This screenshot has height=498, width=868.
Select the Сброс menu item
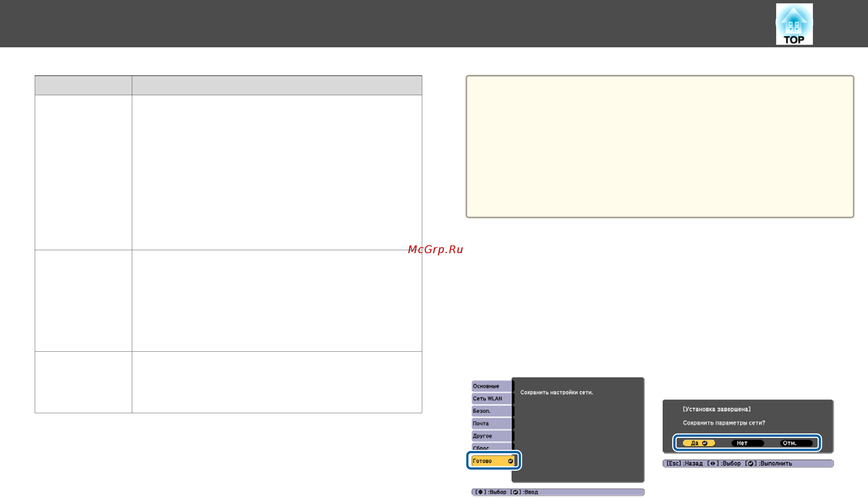click(491, 447)
